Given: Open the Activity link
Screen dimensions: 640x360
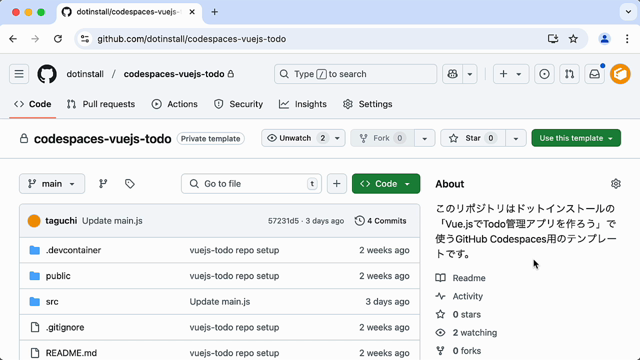Looking at the screenshot, I should tap(460, 296).
